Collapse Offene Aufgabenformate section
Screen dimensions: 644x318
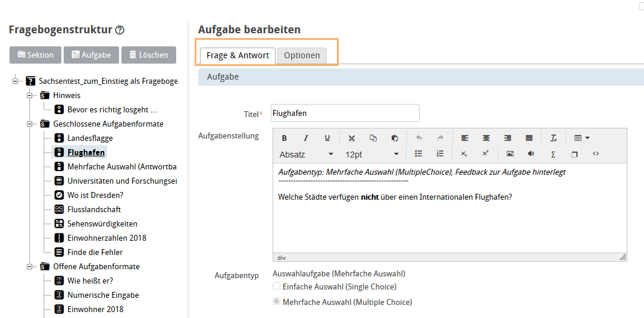coord(30,267)
